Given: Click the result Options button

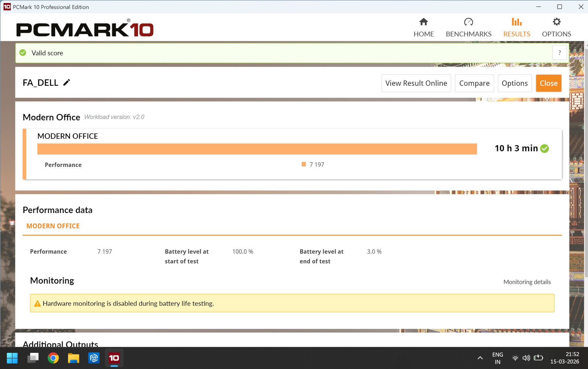Looking at the screenshot, I should pyautogui.click(x=514, y=83).
